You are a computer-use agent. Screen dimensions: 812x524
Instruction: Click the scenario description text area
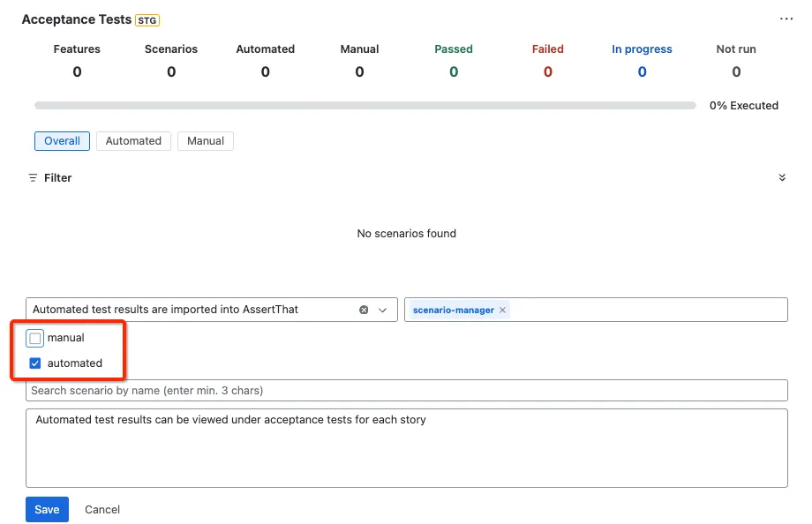(407, 448)
